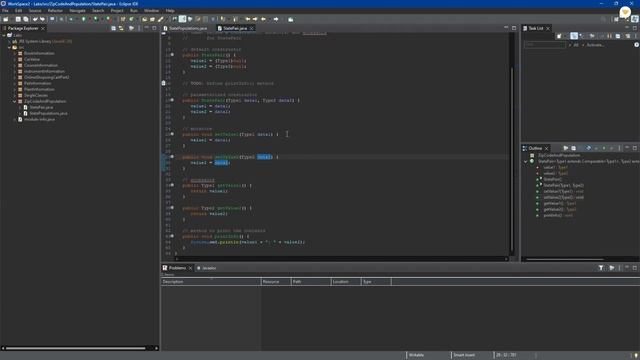Collapse the Labs project node

(x=4, y=36)
